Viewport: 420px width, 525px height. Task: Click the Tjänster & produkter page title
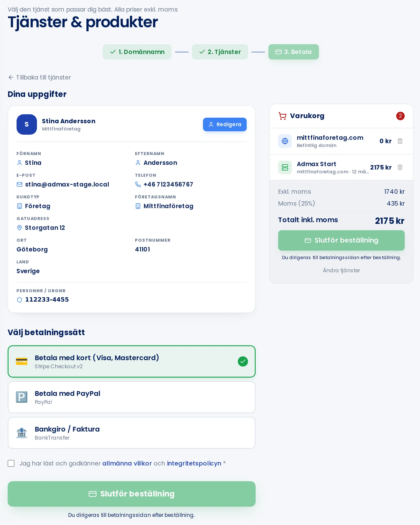pyautogui.click(x=83, y=22)
